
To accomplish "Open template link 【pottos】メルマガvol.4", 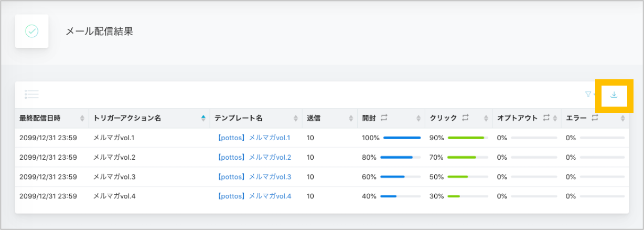I will 253,196.
